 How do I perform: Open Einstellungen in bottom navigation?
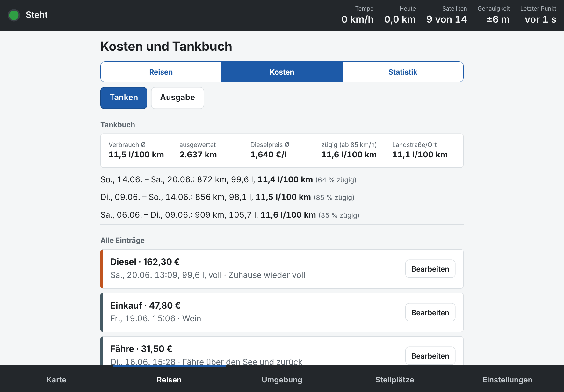click(508, 380)
